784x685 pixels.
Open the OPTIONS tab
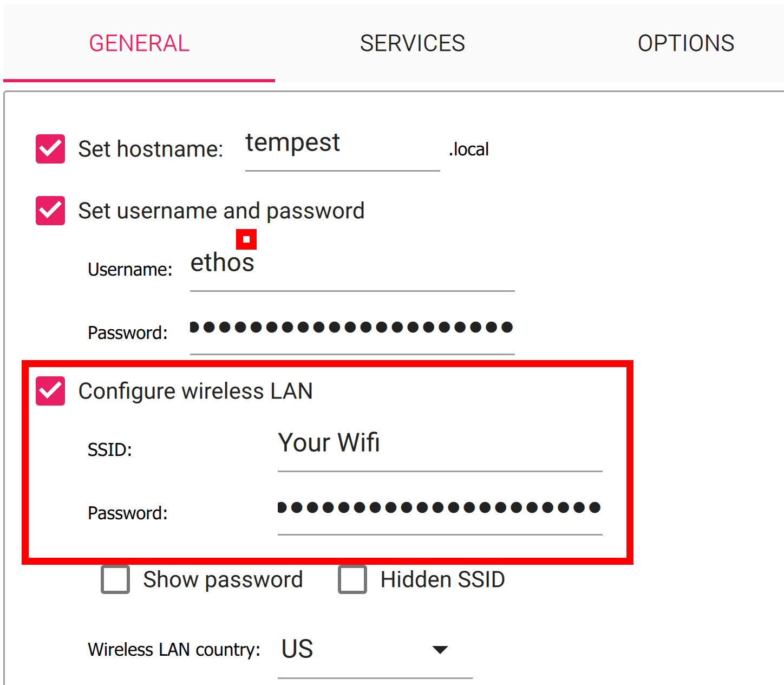685,43
